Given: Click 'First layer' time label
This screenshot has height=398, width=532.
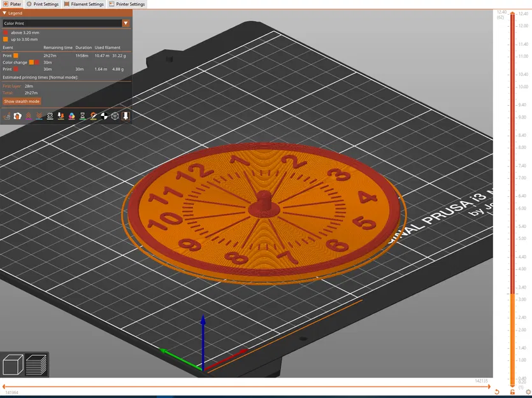Looking at the screenshot, I should [12, 86].
